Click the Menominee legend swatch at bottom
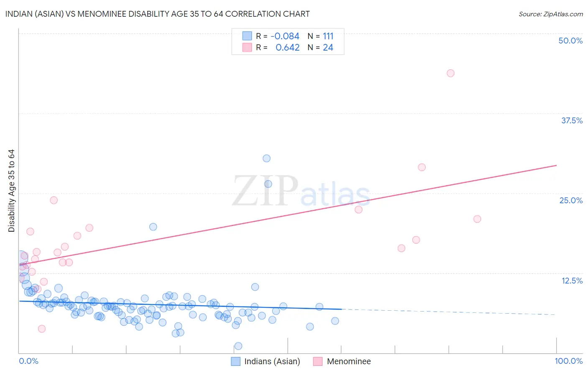Viewport: 588px width, 373px height. point(318,361)
